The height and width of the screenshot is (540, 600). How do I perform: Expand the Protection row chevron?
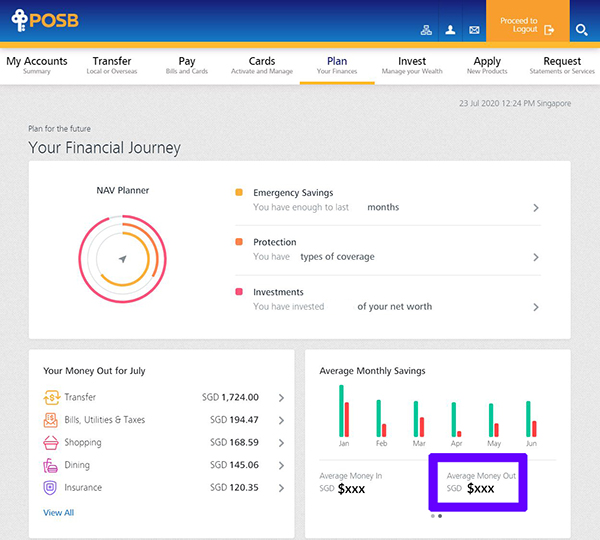coord(536,257)
